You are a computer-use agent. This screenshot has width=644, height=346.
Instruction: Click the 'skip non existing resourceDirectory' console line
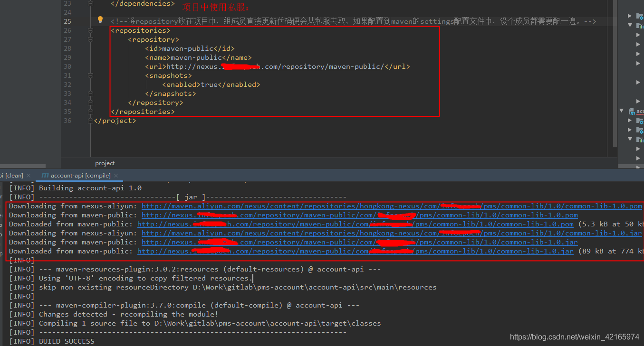222,287
